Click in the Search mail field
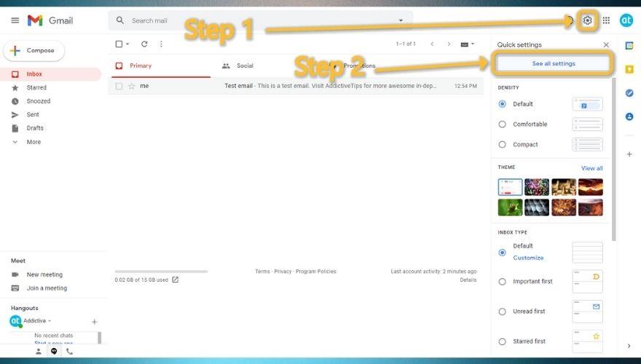This screenshot has height=364, width=641. pyautogui.click(x=255, y=20)
